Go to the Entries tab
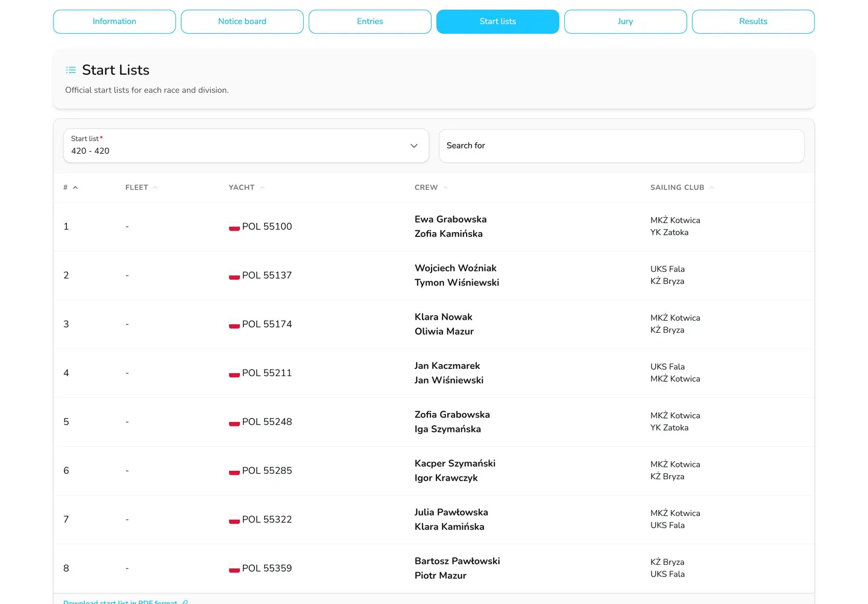The image size is (868, 604). coord(370,22)
